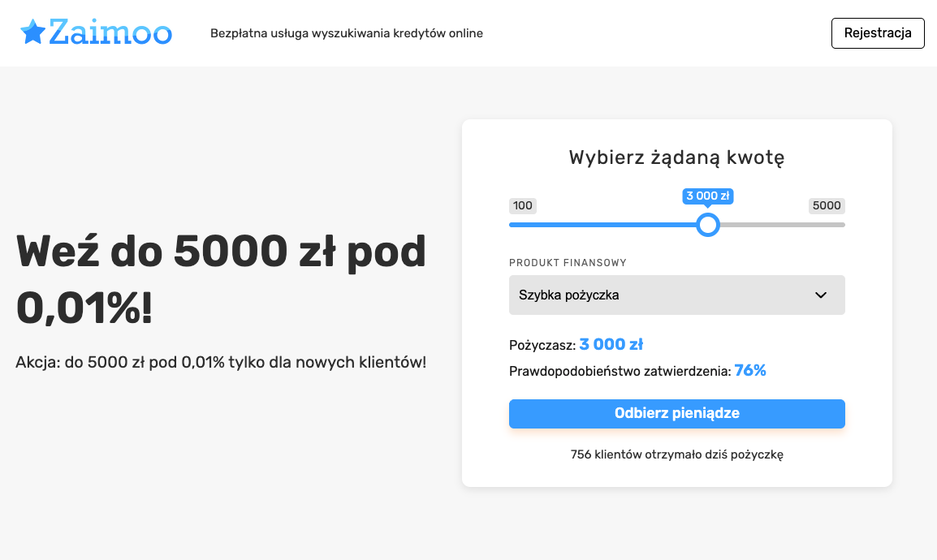
Task: Click the '756 klientów otrzymało dziś pożyczkę' text
Action: coord(676,454)
